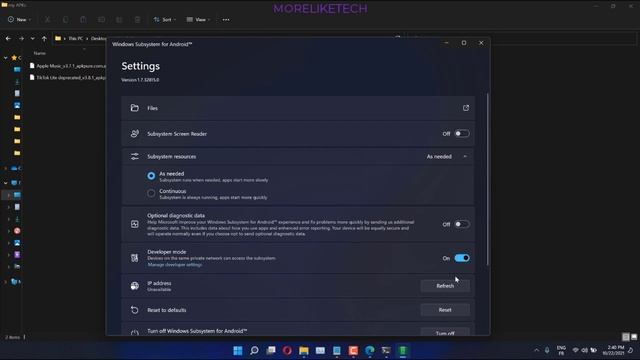Switch to the large icons view in File Explorer
The height and width of the screenshot is (360, 640).
(634, 337)
